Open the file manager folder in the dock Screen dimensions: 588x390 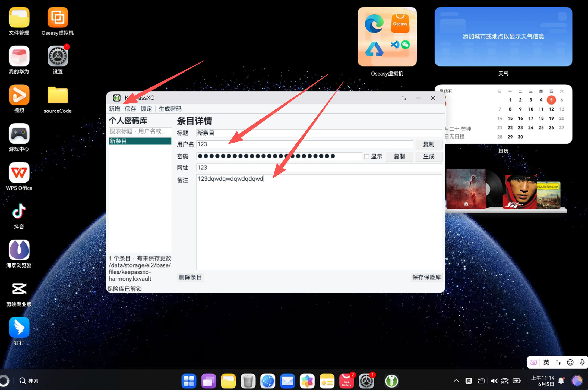pos(228,381)
